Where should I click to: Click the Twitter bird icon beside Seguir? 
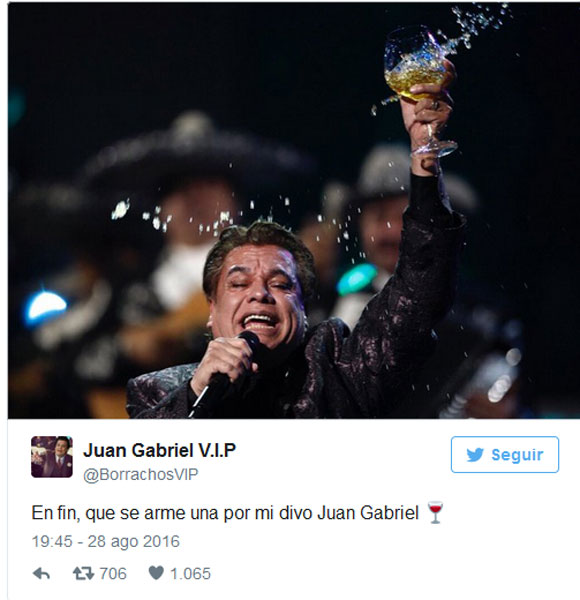pyautogui.click(x=475, y=455)
